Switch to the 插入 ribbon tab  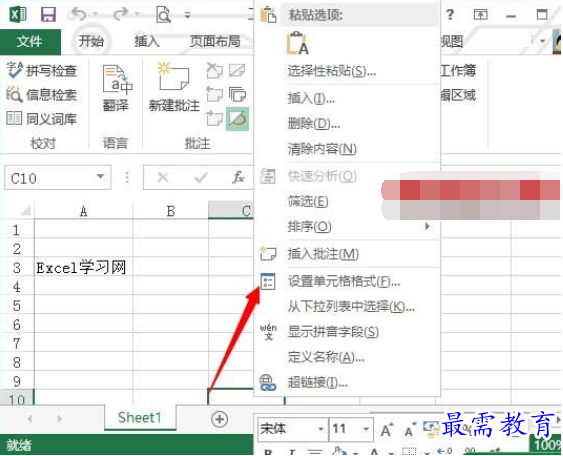pyautogui.click(x=146, y=41)
